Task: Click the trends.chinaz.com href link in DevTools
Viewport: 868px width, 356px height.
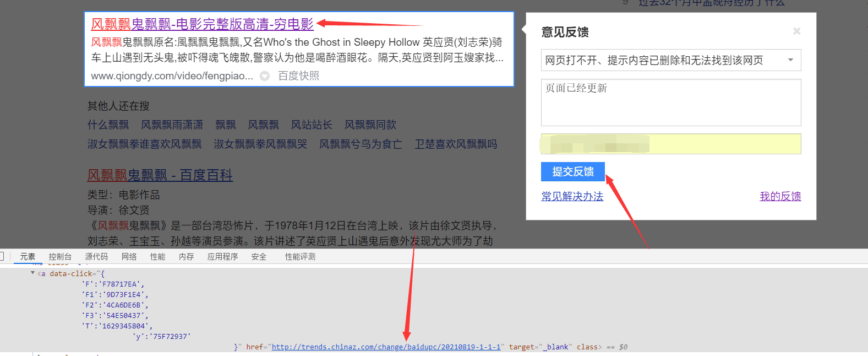Action: [x=386, y=347]
